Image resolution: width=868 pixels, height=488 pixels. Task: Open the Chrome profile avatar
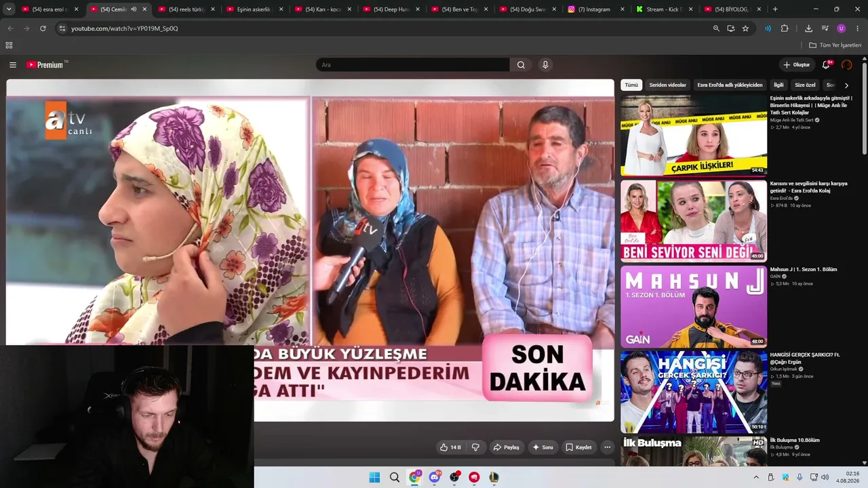[842, 28]
